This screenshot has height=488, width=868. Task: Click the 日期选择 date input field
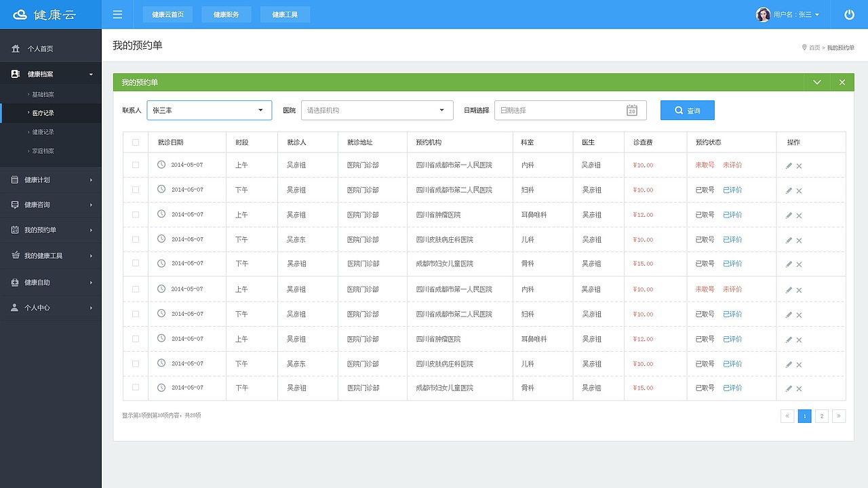point(570,110)
